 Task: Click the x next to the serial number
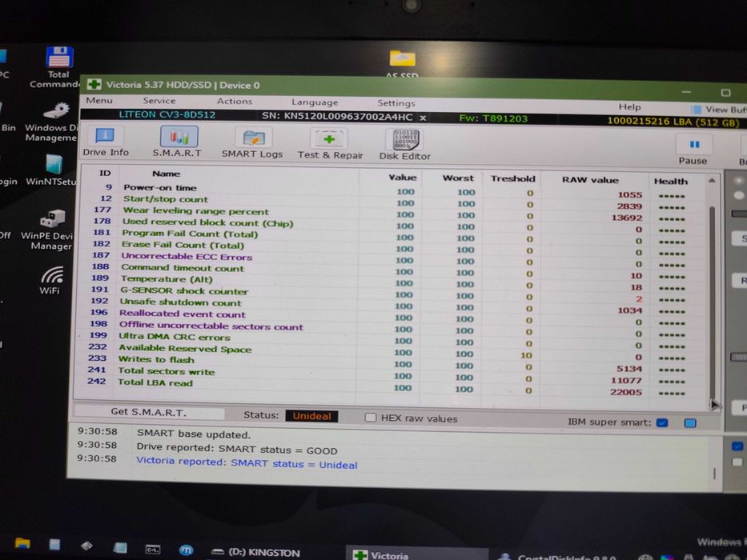[x=423, y=117]
